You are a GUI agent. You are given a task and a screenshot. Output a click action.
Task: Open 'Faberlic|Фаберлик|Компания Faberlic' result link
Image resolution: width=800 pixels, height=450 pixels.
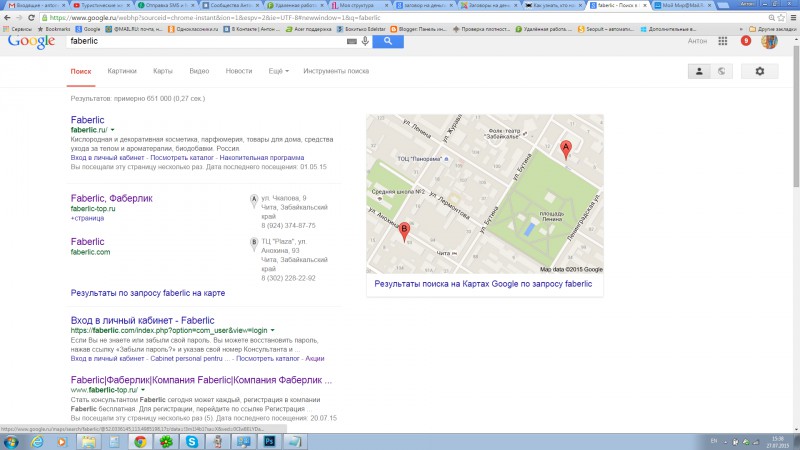click(x=201, y=380)
